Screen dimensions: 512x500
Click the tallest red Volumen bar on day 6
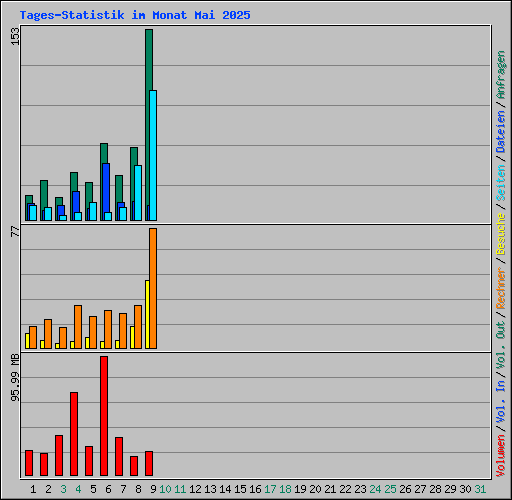click(x=104, y=416)
